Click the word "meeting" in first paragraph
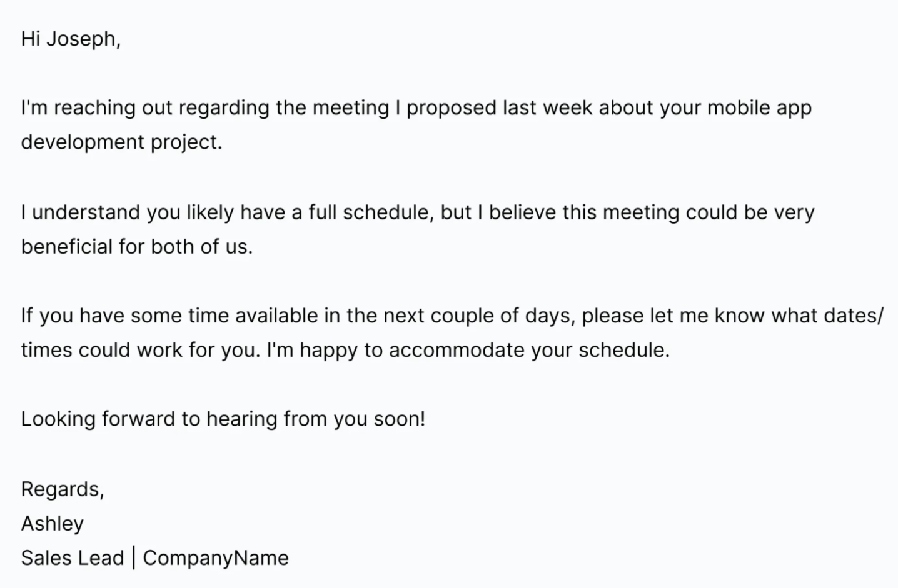This screenshot has width=898, height=588. pos(351,109)
